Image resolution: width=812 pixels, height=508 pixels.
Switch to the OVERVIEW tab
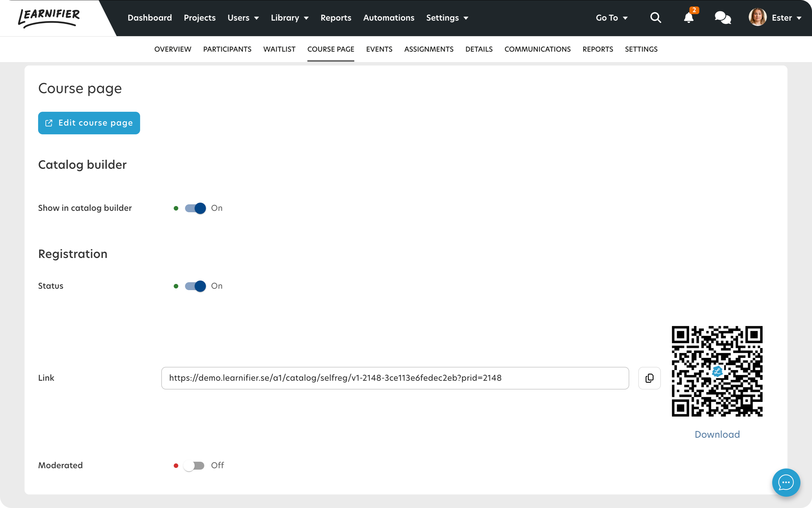tap(173, 49)
